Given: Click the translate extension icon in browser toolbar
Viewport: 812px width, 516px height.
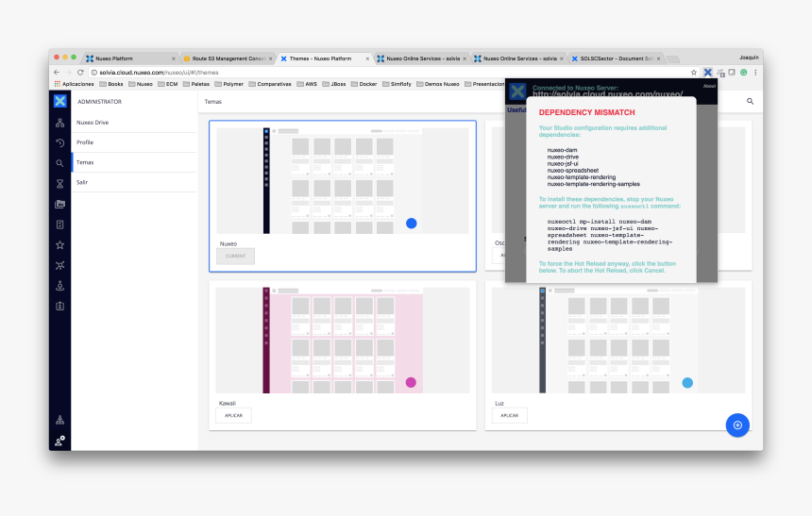Looking at the screenshot, I should (720, 73).
